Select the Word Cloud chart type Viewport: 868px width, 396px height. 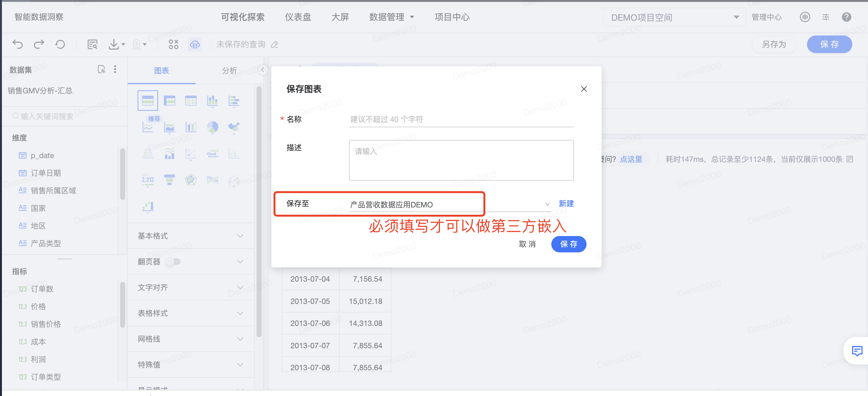click(x=212, y=154)
